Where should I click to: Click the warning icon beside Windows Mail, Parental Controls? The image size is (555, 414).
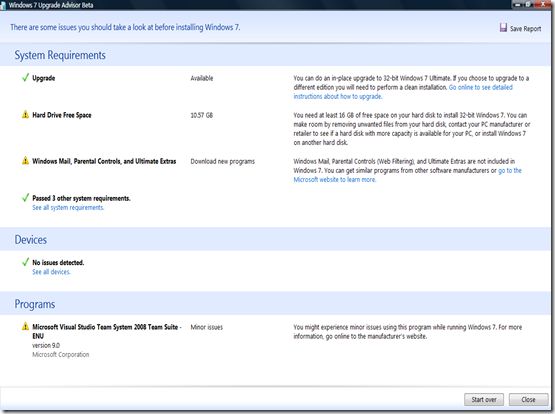pyautogui.click(x=25, y=161)
